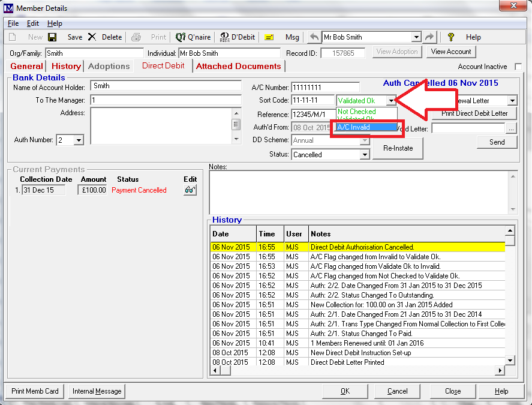Click the Name of Account Holder field
This screenshot has width=532, height=405.
tap(166, 86)
